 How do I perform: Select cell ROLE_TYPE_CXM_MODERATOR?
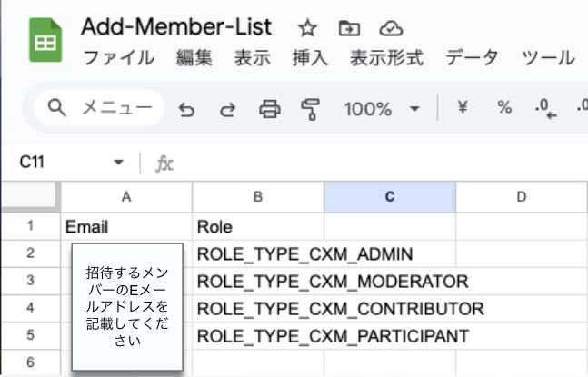(x=258, y=281)
